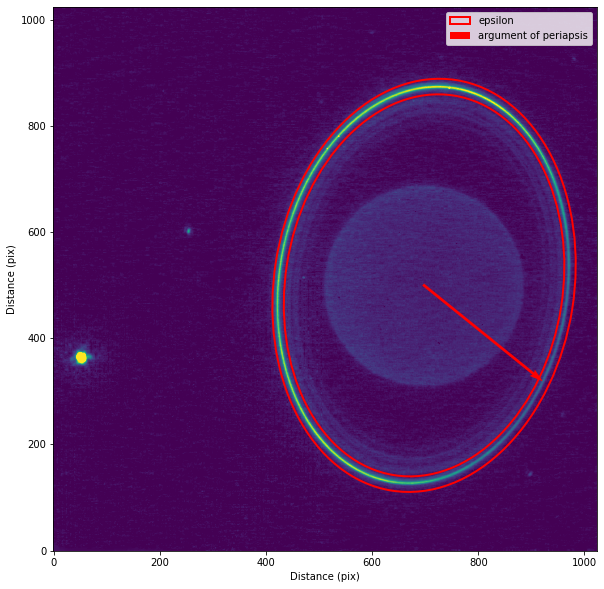Click y-axis tick label 400

pos(38,338)
